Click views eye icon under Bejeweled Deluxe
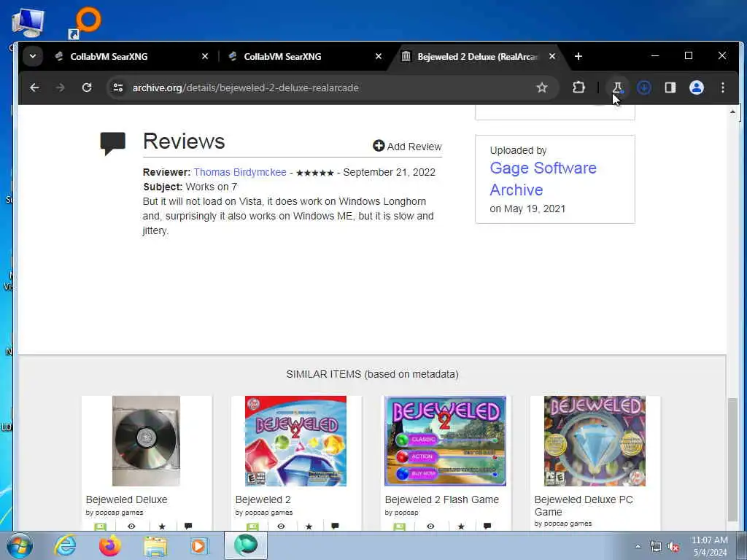 (x=131, y=526)
